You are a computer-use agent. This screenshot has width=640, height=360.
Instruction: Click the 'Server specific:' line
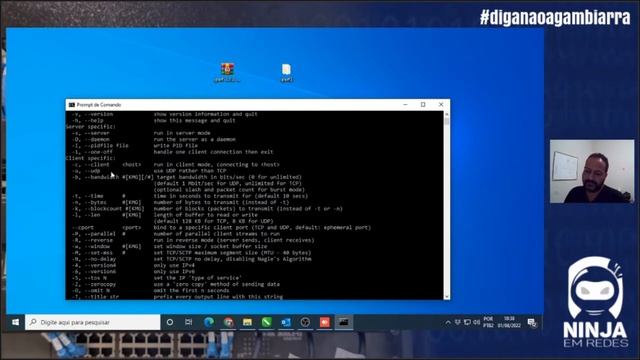(91, 127)
